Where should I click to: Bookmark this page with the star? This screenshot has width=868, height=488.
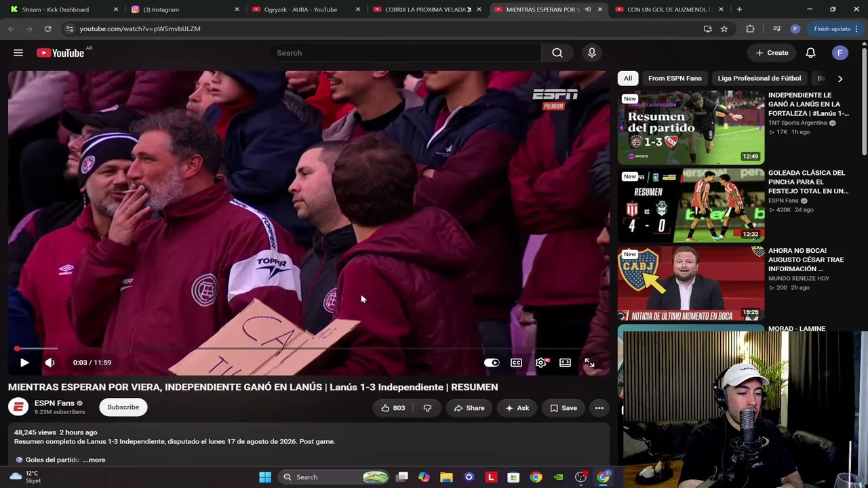click(x=724, y=28)
